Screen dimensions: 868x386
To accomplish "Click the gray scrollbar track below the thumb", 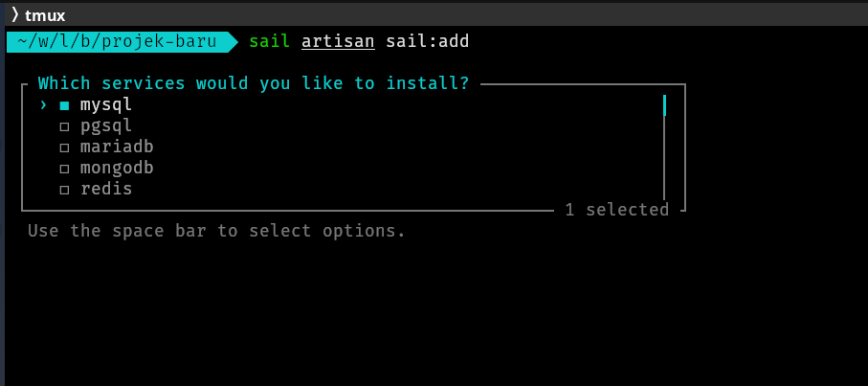I will [664, 158].
